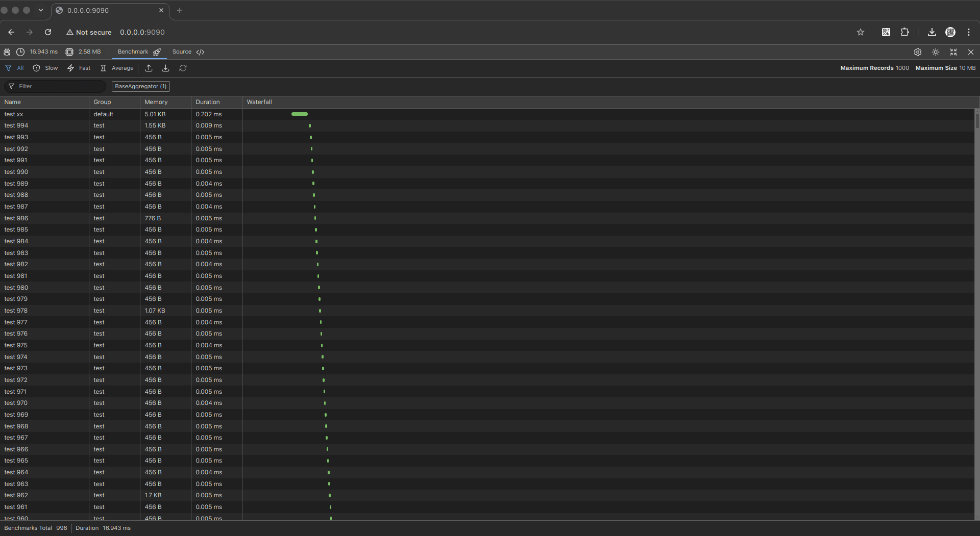The width and height of the screenshot is (980, 536).
Task: Close the 0.0.0.0:9090 browser tab
Action: (161, 10)
